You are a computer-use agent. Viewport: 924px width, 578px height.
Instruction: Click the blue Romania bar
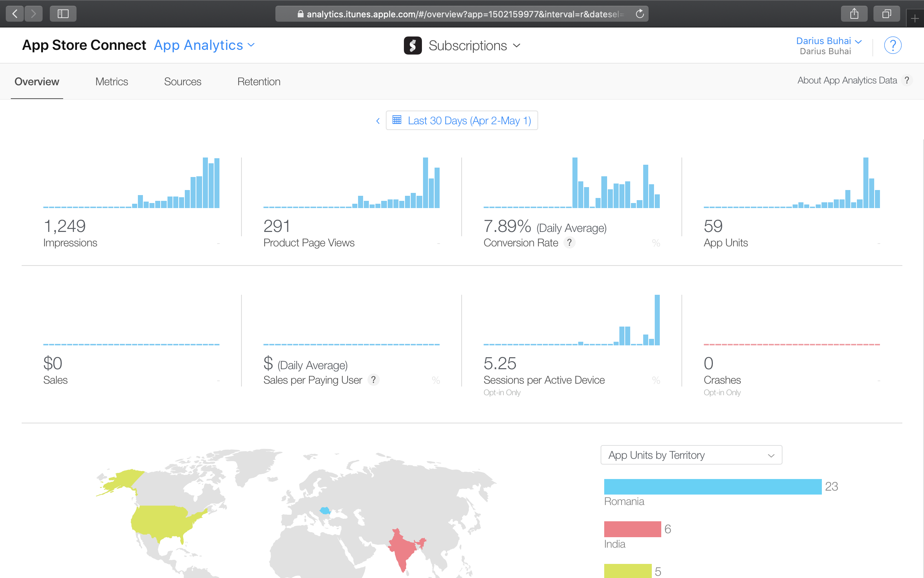tap(712, 487)
